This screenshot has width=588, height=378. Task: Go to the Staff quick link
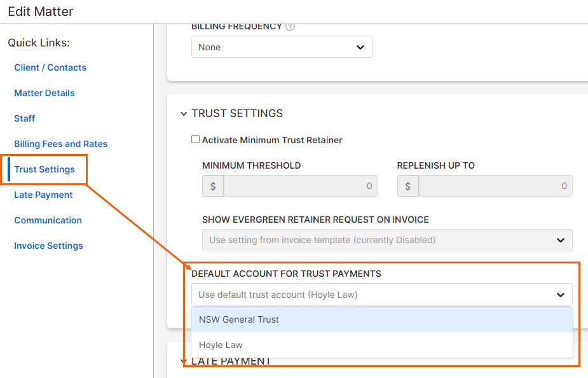click(24, 118)
